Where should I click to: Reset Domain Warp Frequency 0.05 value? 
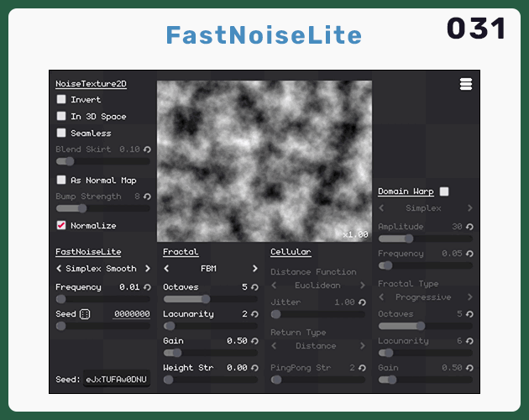click(469, 254)
